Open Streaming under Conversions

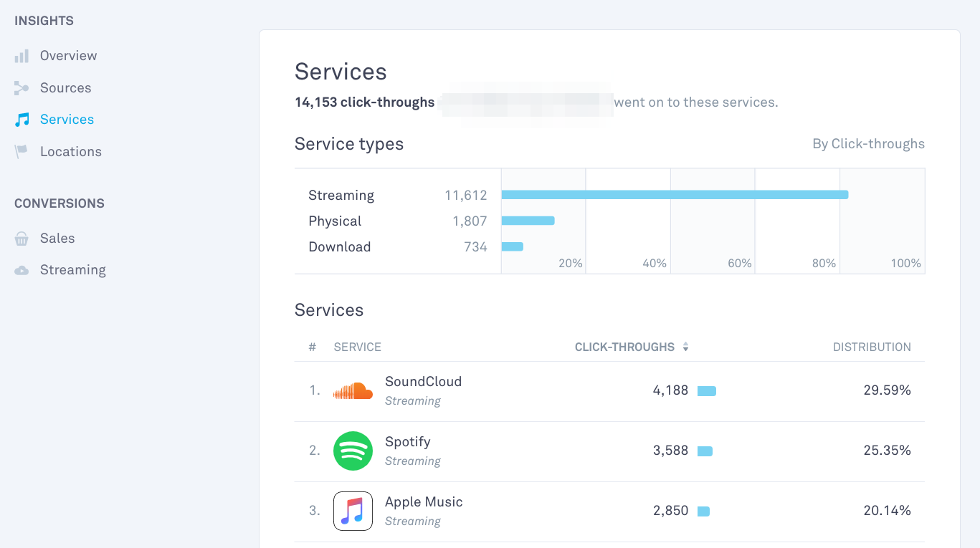point(72,270)
